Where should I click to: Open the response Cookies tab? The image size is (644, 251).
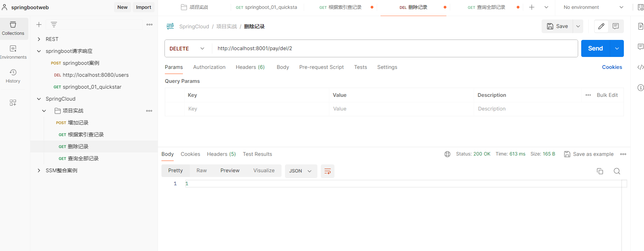tap(190, 154)
